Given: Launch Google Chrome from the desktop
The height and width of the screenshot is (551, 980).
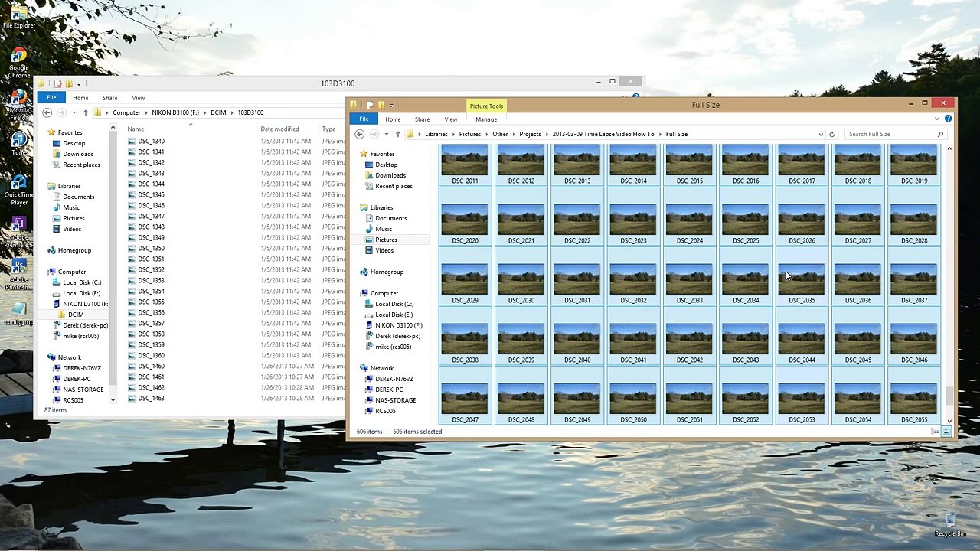Looking at the screenshot, I should coord(18,63).
